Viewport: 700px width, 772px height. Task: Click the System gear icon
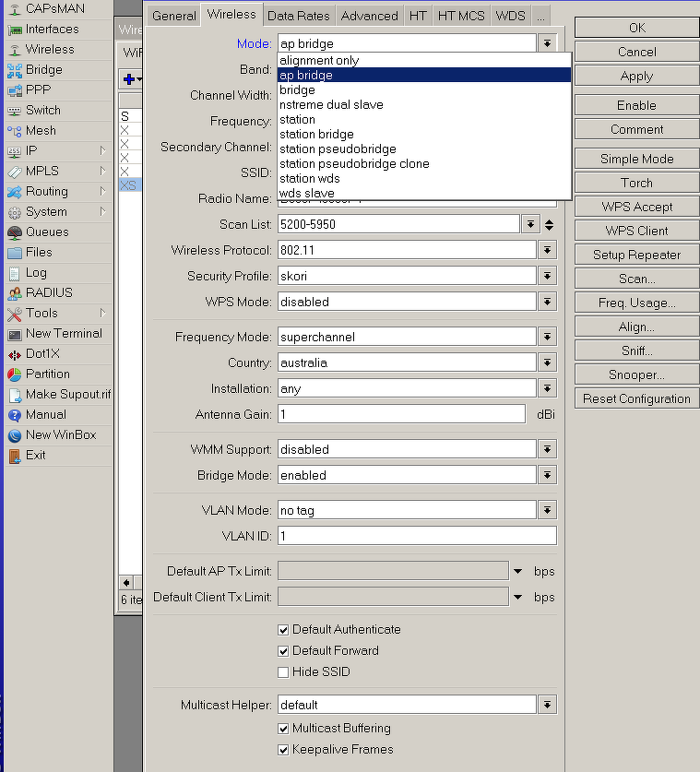coord(15,212)
